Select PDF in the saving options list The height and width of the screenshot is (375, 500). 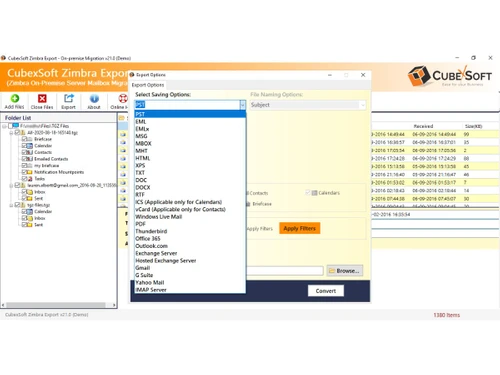coord(190,224)
